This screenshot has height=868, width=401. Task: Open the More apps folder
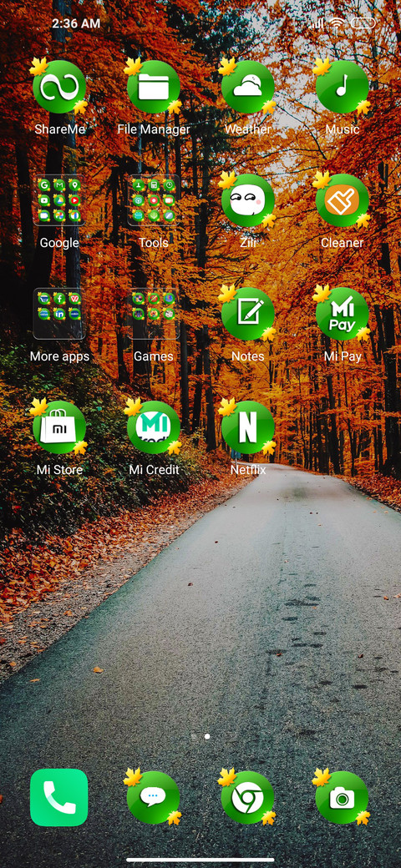click(58, 313)
